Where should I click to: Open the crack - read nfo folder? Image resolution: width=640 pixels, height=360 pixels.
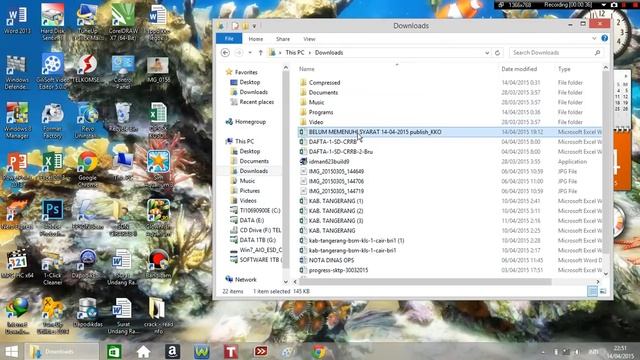tap(158, 317)
